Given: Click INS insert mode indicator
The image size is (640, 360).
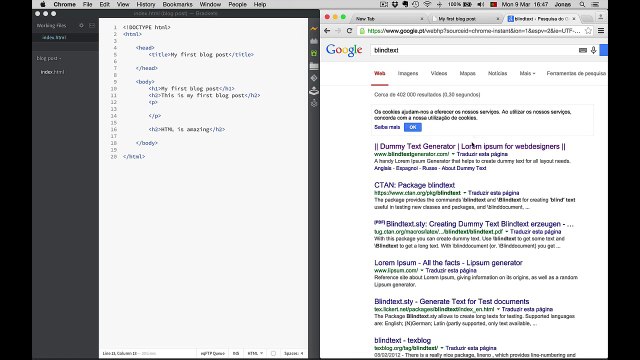Looking at the screenshot, I should tap(236, 353).
